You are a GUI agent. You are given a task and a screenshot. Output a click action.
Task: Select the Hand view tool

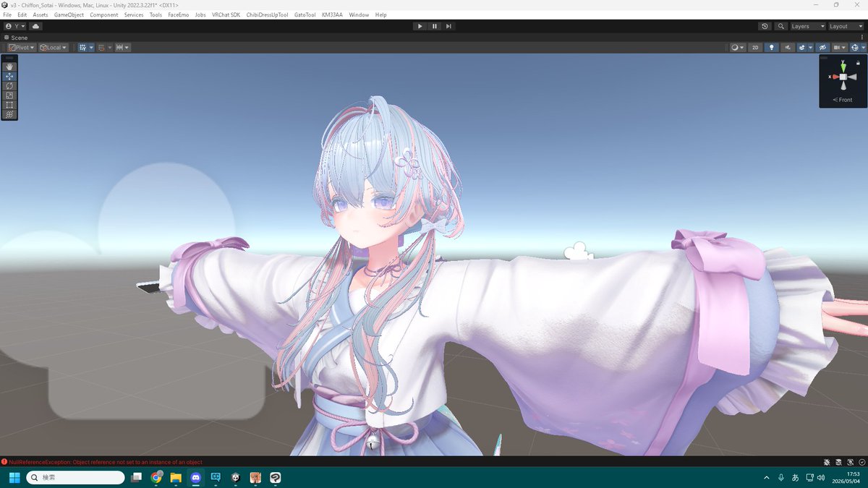point(9,67)
